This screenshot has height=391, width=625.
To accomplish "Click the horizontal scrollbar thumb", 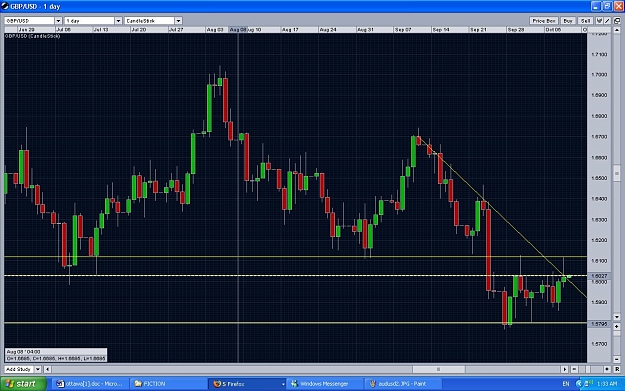I will (438, 369).
